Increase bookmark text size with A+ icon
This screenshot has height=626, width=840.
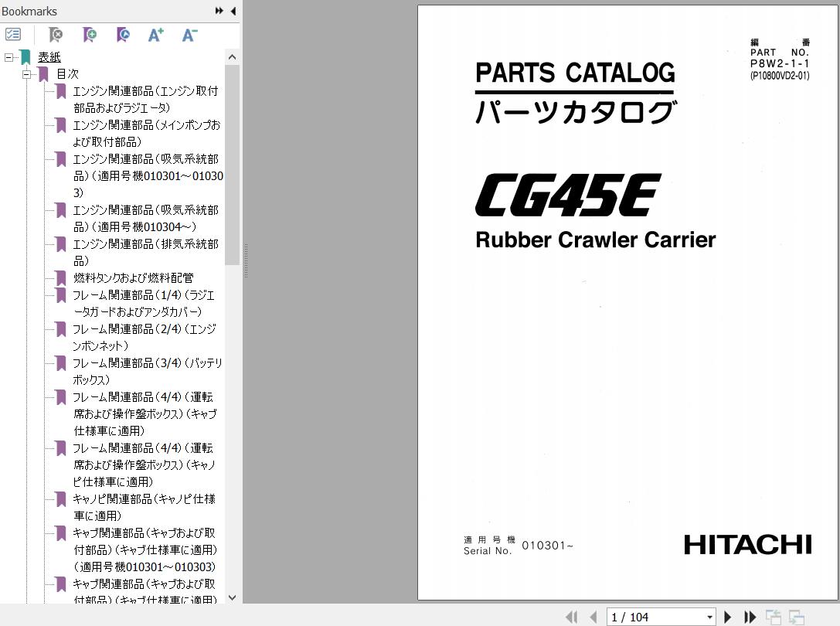tap(156, 35)
